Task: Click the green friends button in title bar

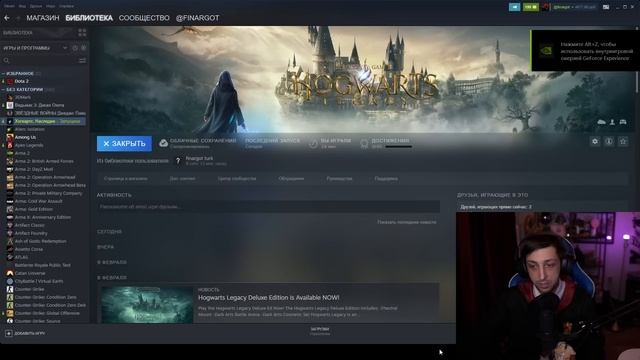Action: click(x=531, y=7)
